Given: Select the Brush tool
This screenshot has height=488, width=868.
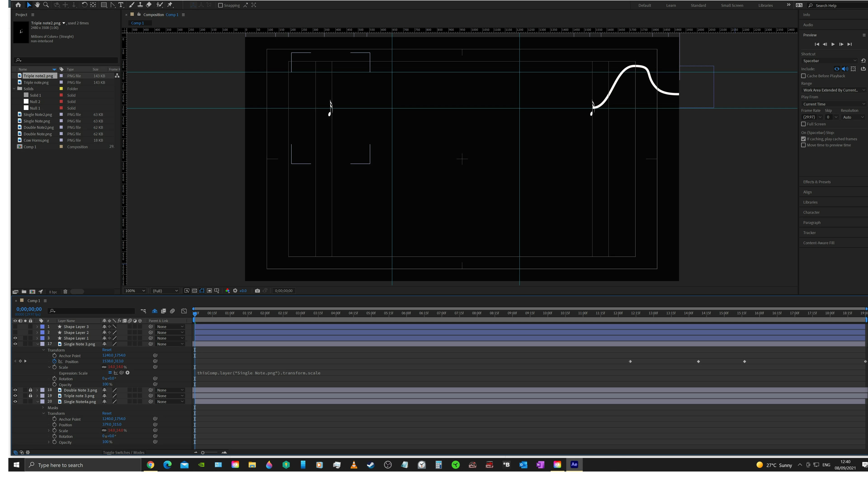Looking at the screenshot, I should click(131, 5).
